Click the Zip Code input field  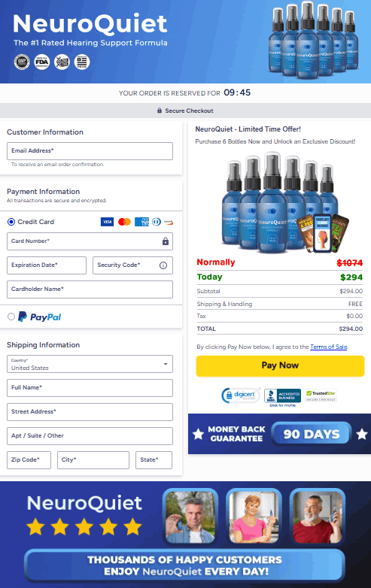click(29, 460)
